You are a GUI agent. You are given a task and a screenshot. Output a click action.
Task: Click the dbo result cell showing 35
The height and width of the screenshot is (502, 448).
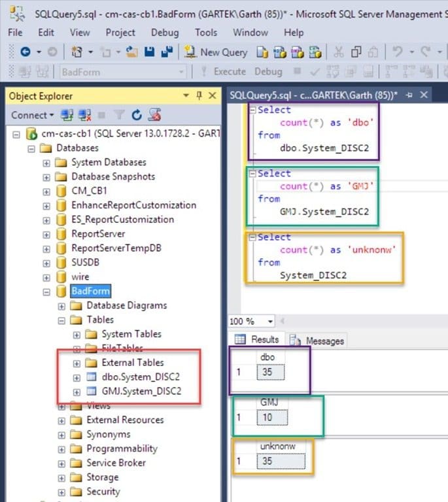coord(271,372)
